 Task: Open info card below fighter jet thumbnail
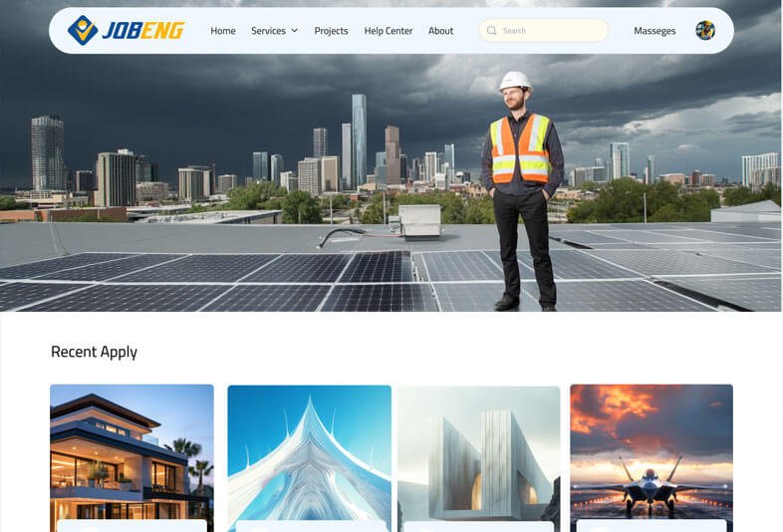pos(652,525)
